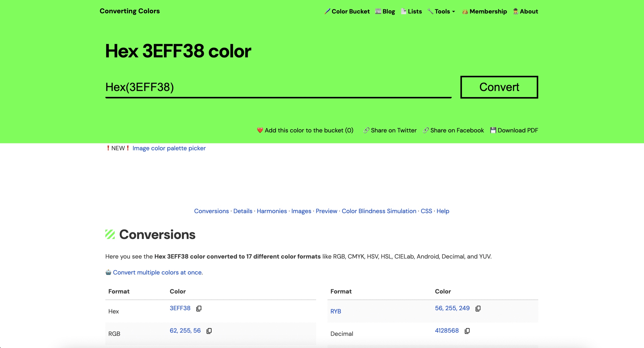Visit the About page
Image resolution: width=644 pixels, height=348 pixels.
[x=529, y=11]
